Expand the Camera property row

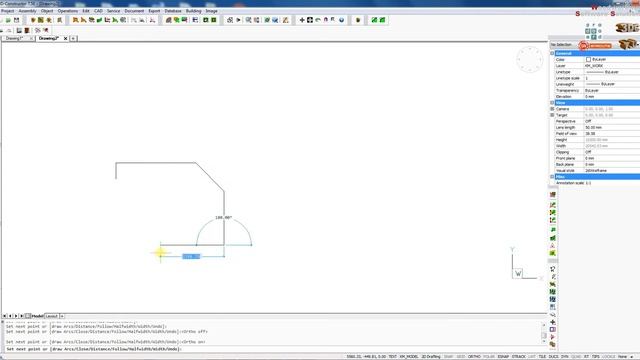point(552,109)
